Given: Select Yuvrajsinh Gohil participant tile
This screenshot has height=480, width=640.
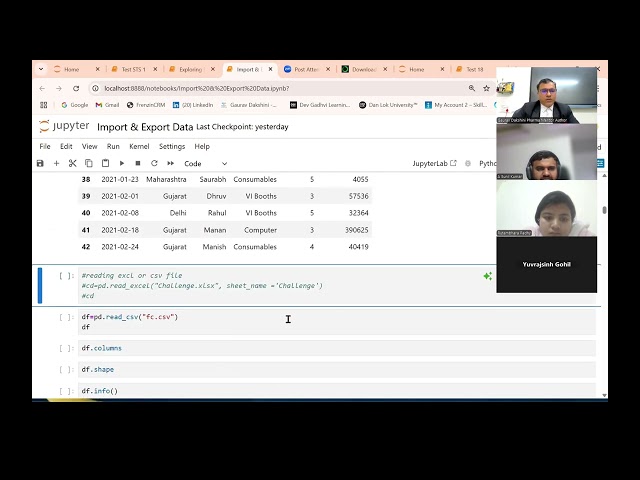Looking at the screenshot, I should (547, 264).
